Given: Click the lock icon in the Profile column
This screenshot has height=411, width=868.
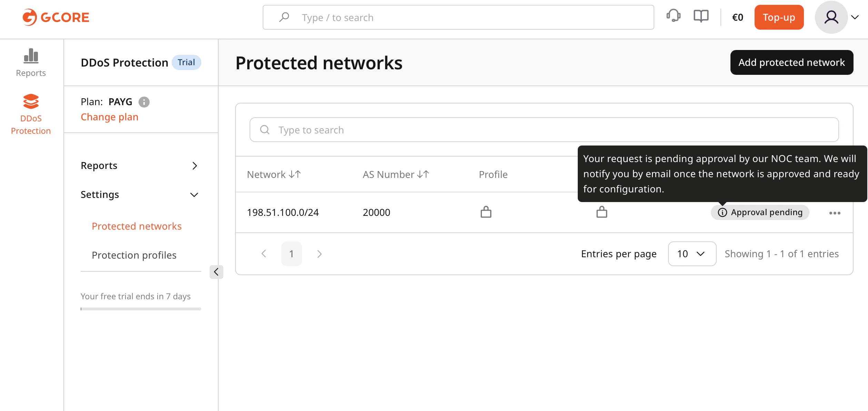Looking at the screenshot, I should coord(486,212).
